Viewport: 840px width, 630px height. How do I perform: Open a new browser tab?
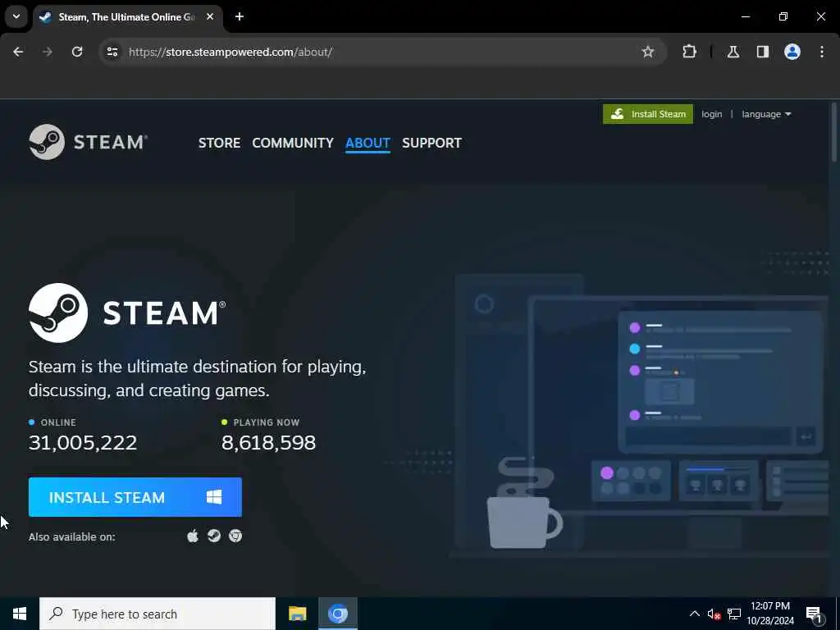point(240,16)
